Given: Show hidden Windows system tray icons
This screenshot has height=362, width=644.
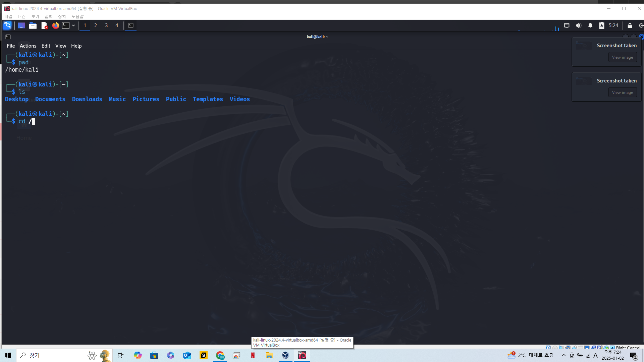Looking at the screenshot, I should [x=564, y=355].
